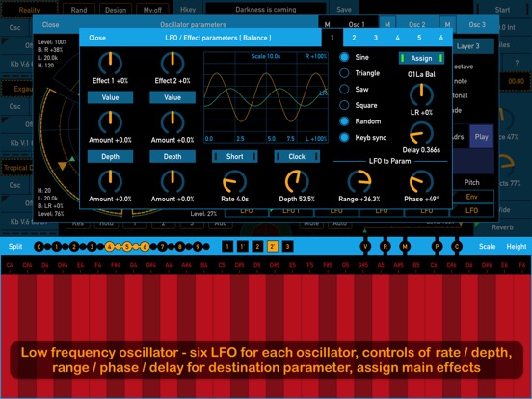This screenshot has height=399, width=532.
Task: Toggle the Random waveform option
Action: (x=344, y=121)
